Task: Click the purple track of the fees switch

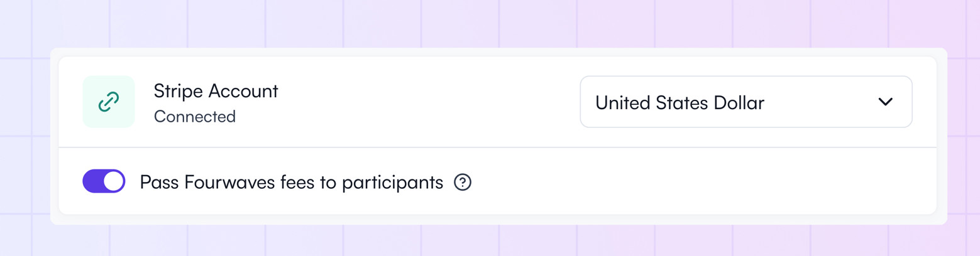Action: coord(92,181)
